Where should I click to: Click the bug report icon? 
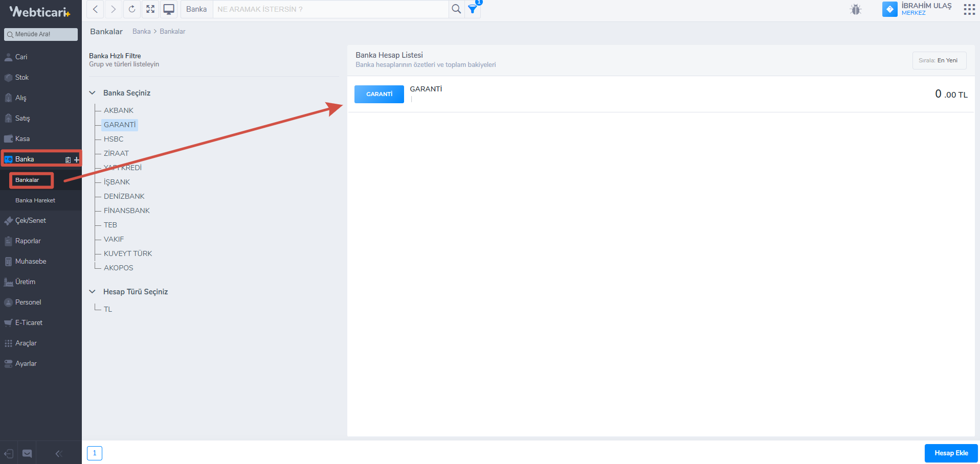point(856,9)
